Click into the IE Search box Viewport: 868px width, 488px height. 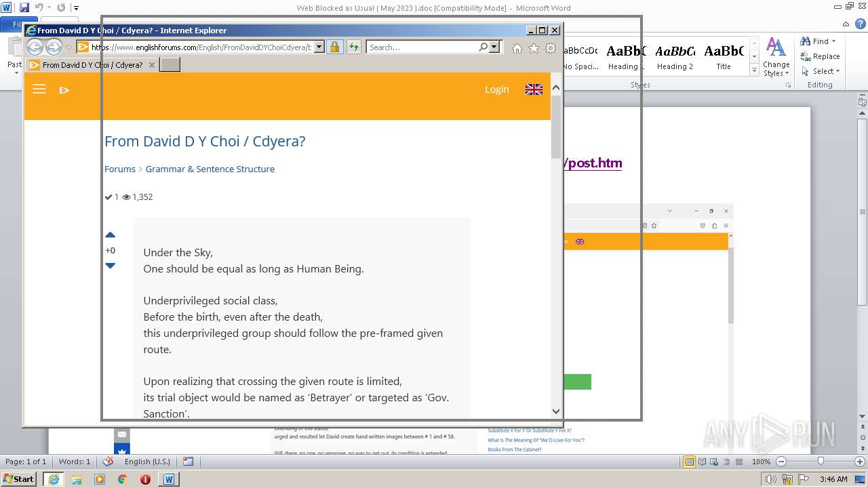tap(422, 47)
